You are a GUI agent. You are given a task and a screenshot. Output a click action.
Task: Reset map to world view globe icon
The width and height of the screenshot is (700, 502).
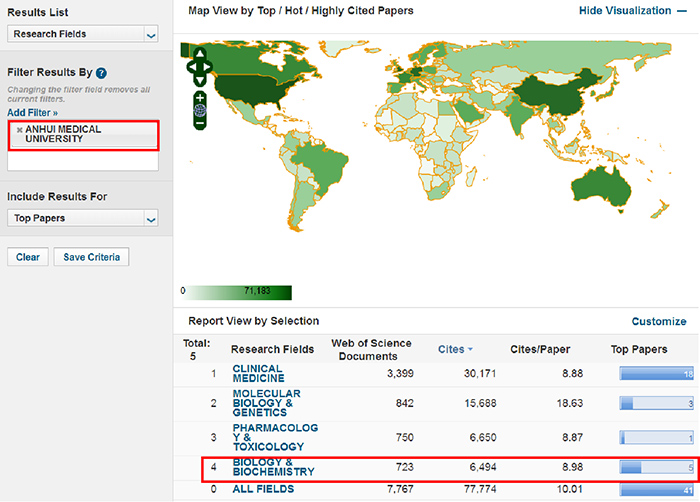200,109
